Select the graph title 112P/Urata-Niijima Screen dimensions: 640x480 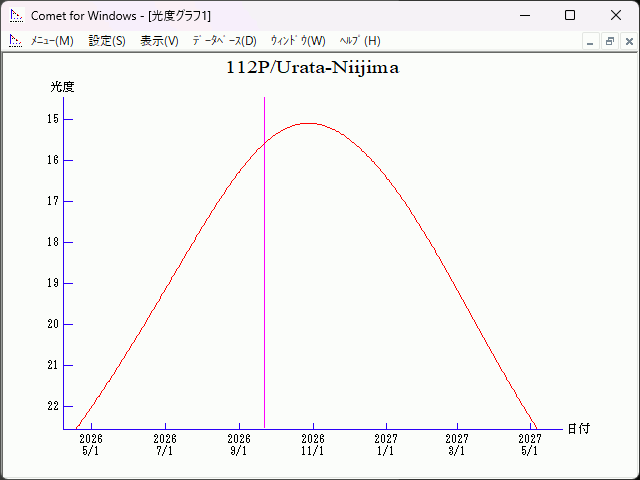click(x=313, y=68)
